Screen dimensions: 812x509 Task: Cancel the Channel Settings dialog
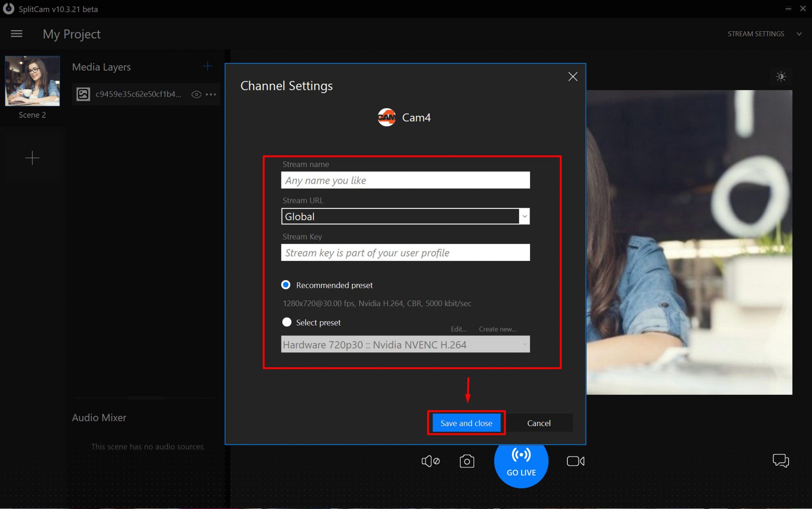(x=538, y=423)
